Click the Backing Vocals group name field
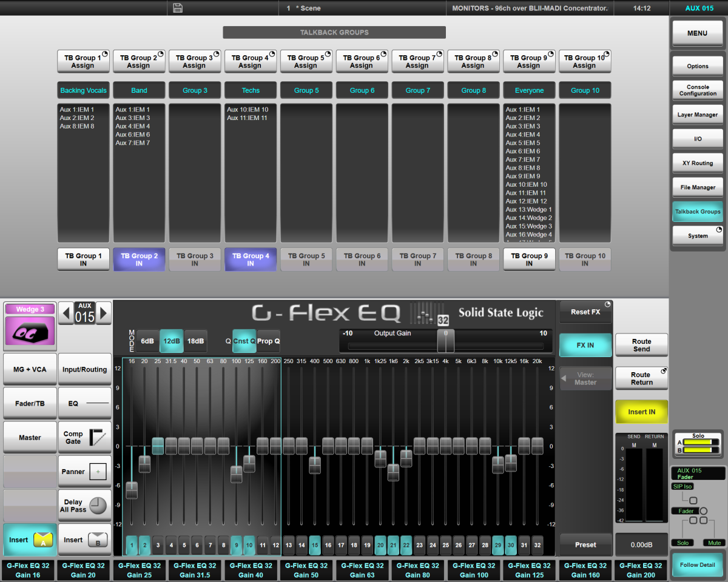Image resolution: width=728 pixels, height=582 pixels. (83, 90)
